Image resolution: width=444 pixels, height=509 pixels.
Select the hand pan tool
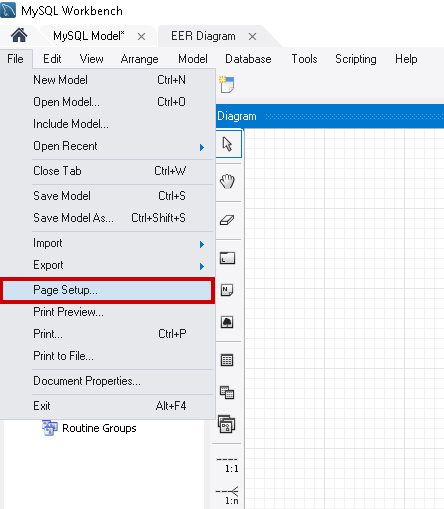227,182
